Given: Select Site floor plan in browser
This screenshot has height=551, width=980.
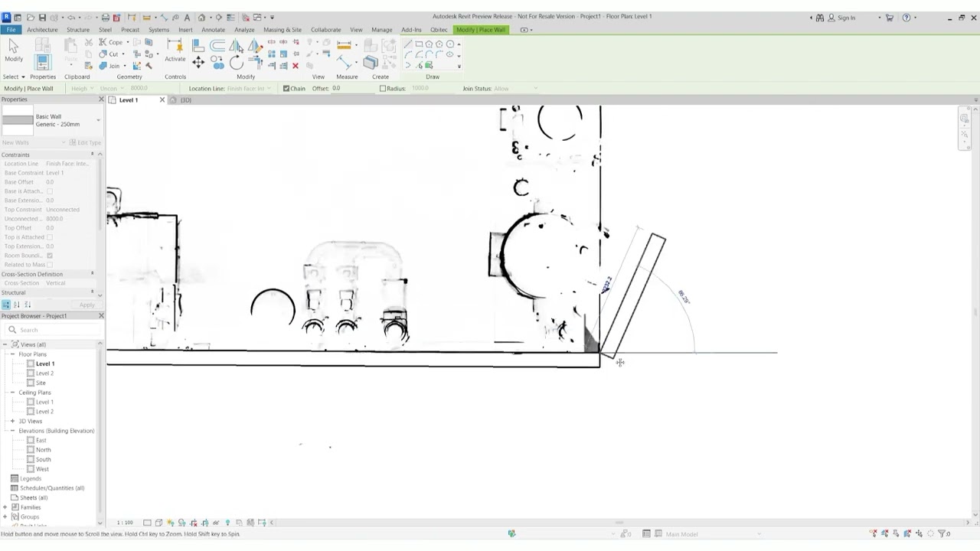Looking at the screenshot, I should pyautogui.click(x=41, y=383).
